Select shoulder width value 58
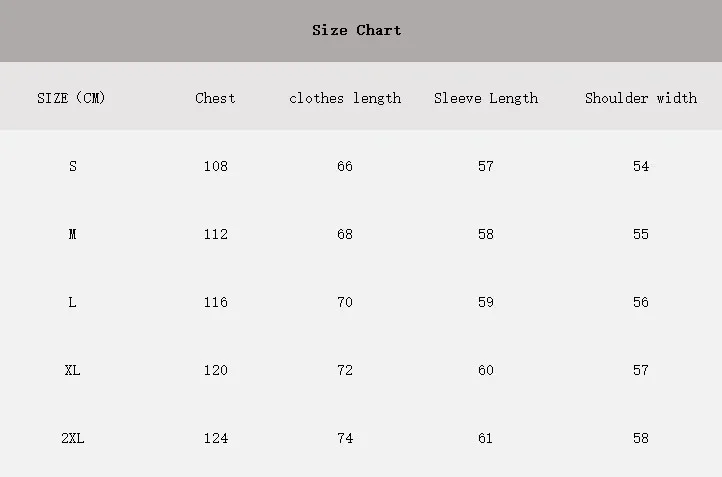The height and width of the screenshot is (477, 722). click(x=641, y=438)
